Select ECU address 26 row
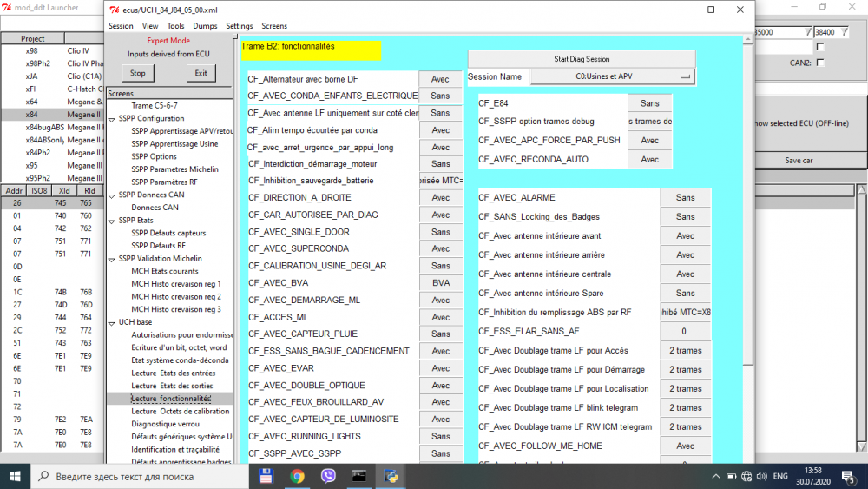This screenshot has width=868, height=489. [53, 203]
